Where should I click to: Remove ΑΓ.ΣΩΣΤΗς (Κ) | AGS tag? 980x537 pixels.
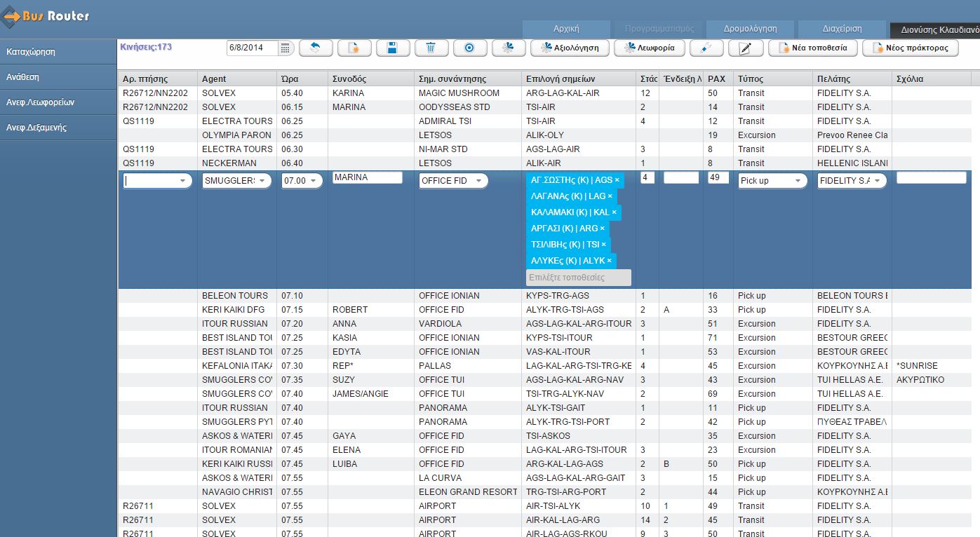click(x=617, y=180)
